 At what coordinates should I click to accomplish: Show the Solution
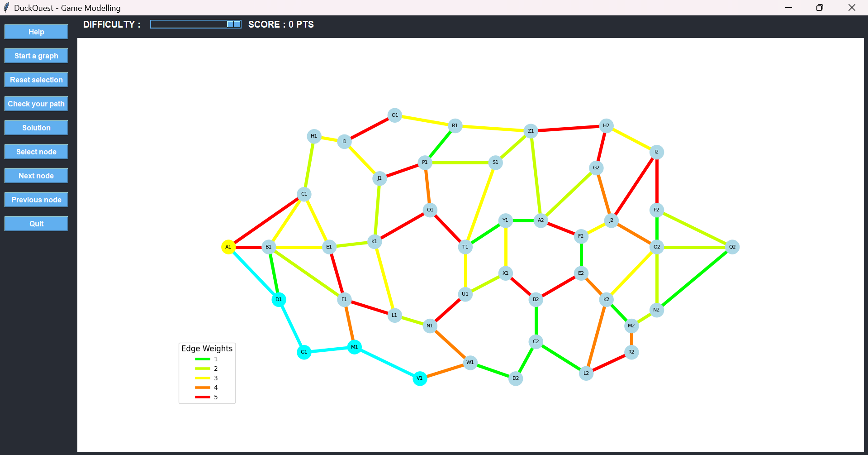[x=36, y=128]
